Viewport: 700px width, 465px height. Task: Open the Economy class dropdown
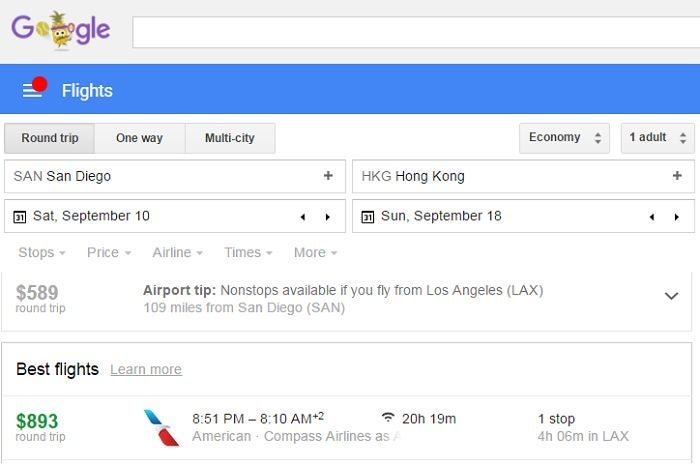[564, 138]
